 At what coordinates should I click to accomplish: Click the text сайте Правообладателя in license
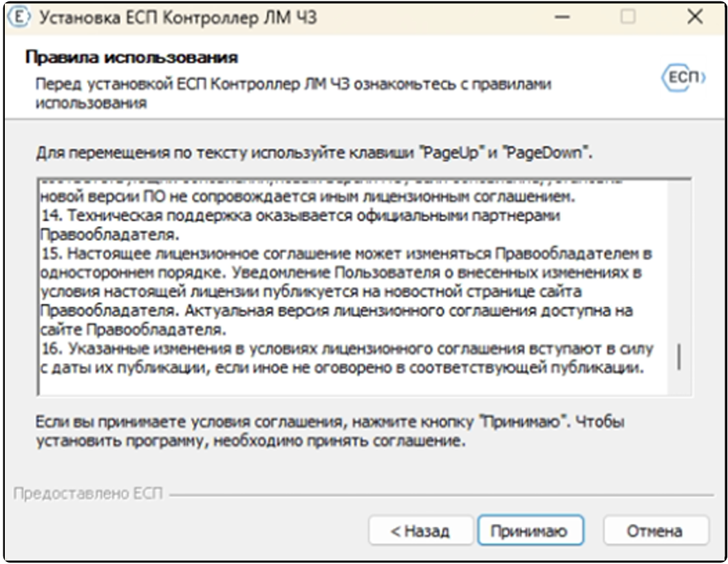click(133, 329)
